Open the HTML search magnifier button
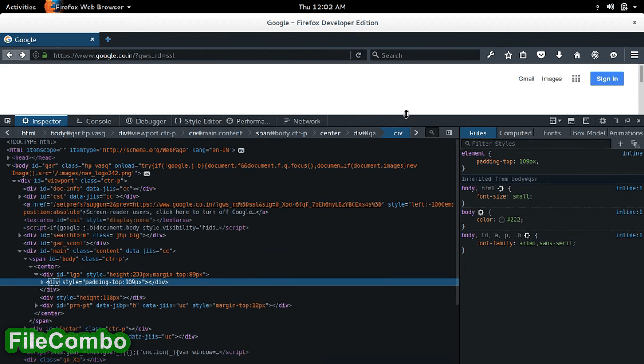This screenshot has height=364, width=644. click(x=431, y=133)
